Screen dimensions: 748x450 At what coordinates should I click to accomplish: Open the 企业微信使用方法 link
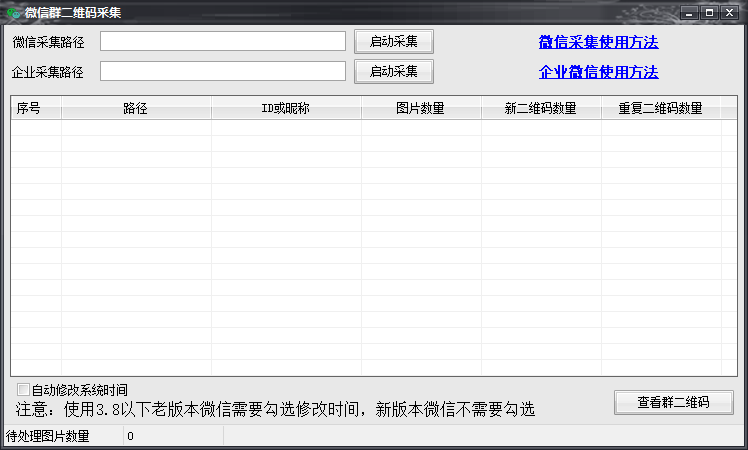click(x=598, y=72)
